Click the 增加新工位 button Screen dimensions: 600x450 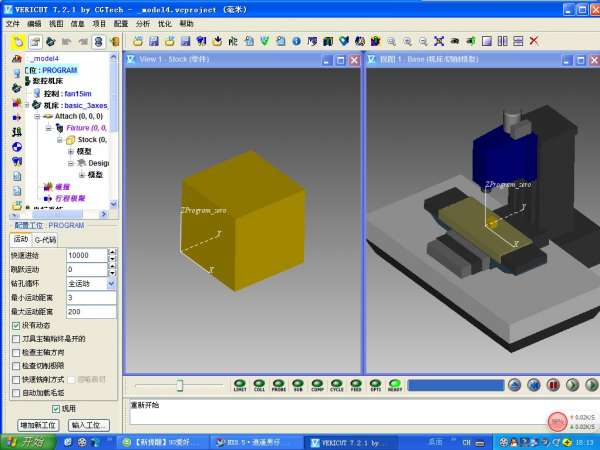[39, 425]
